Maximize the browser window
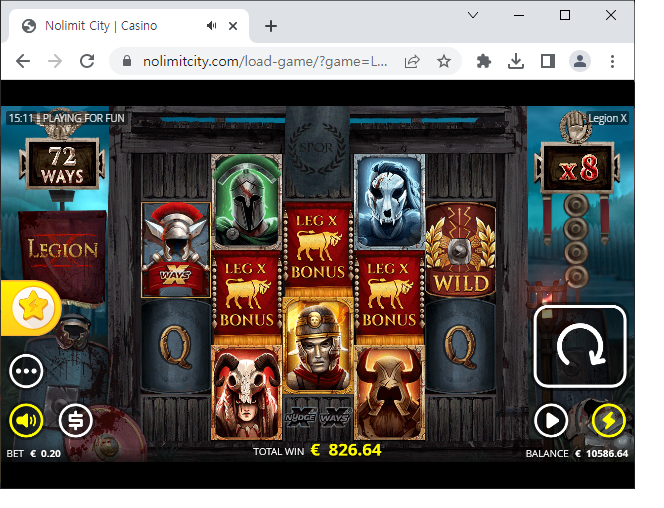This screenshot has width=664, height=508. [x=564, y=16]
